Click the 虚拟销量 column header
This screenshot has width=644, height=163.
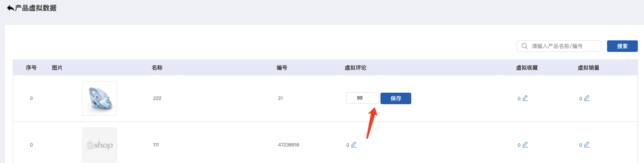588,68
